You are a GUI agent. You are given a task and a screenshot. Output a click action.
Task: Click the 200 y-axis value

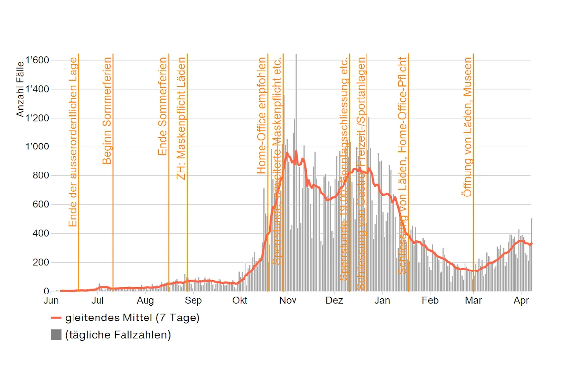point(41,263)
